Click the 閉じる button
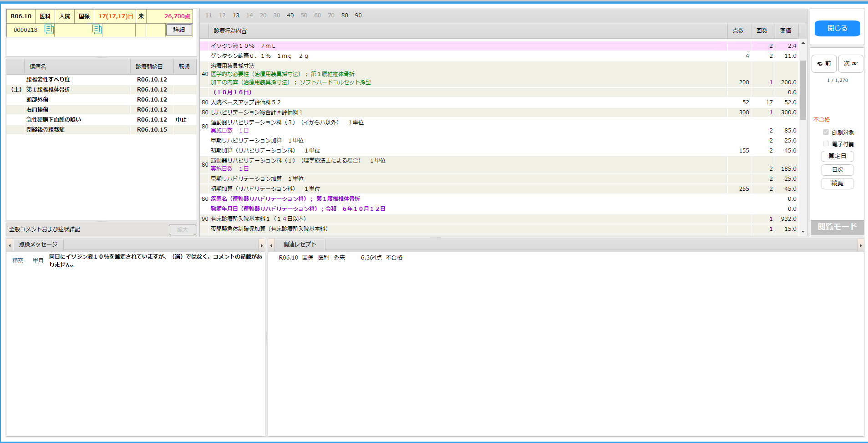Image resolution: width=868 pixels, height=443 pixels. tap(837, 28)
